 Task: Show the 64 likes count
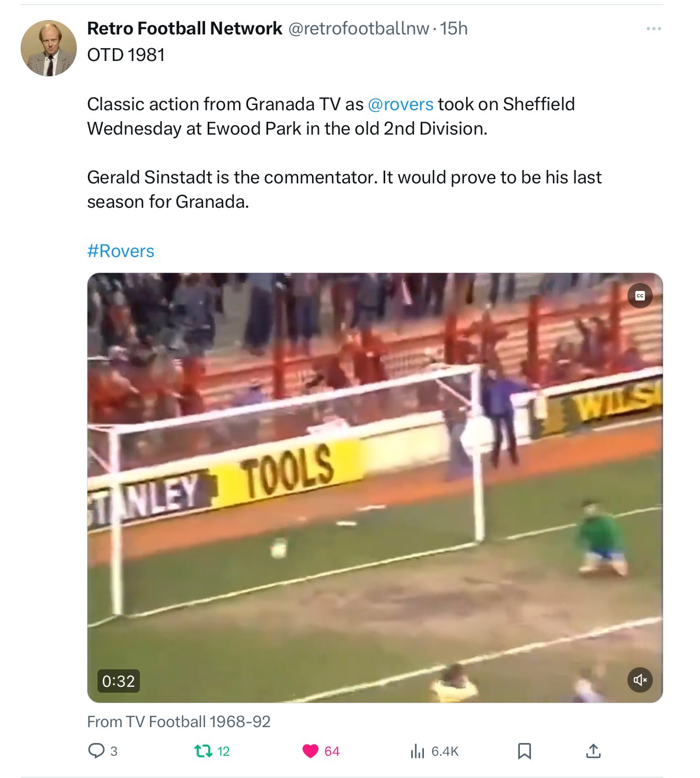pyautogui.click(x=332, y=751)
